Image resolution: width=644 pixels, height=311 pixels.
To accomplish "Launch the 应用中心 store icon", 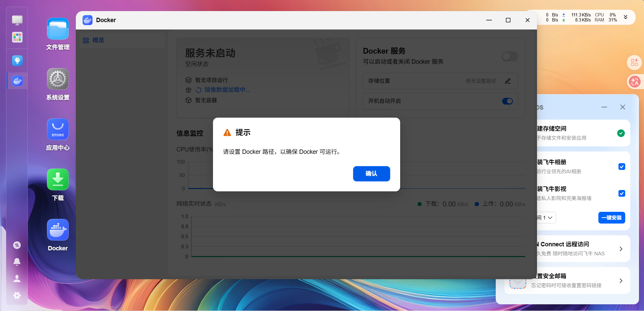I will click(58, 129).
